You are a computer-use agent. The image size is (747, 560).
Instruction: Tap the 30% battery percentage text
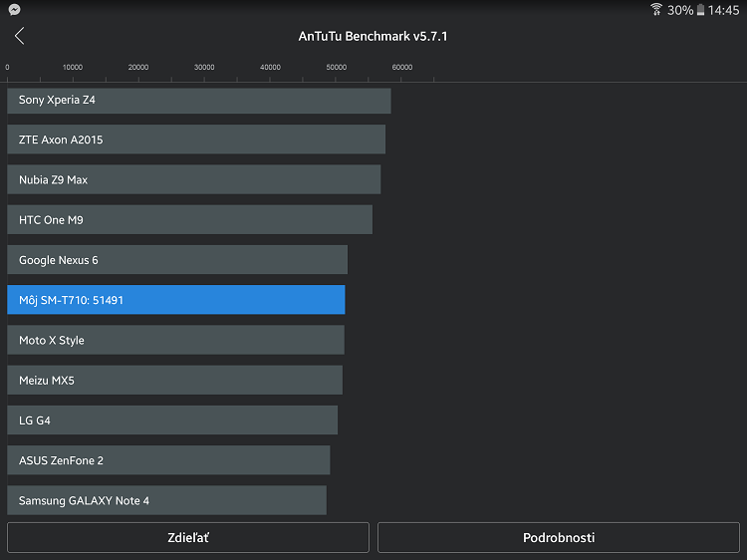[680, 10]
